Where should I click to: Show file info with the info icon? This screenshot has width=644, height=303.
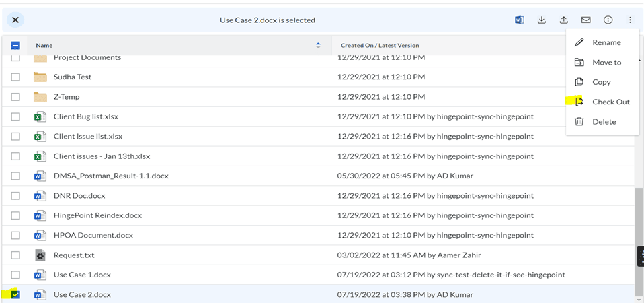(608, 20)
